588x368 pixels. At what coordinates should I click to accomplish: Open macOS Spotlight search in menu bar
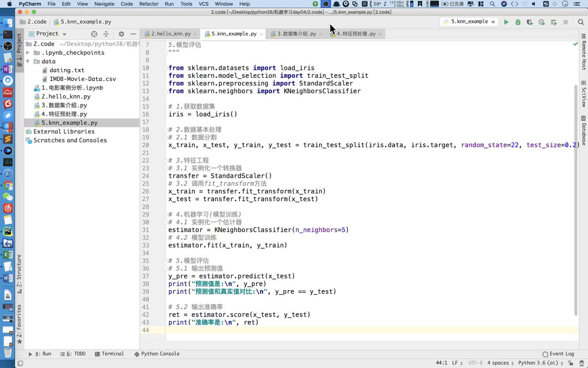(492, 4)
